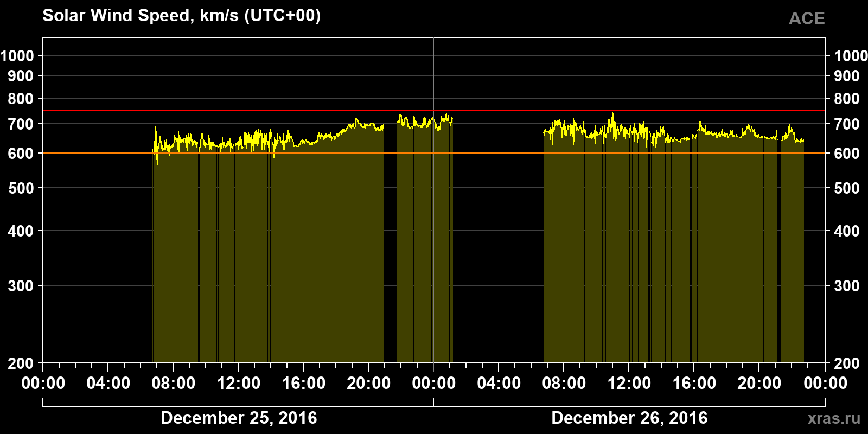This screenshot has width=868, height=434.
Task: Click the 20:00 time label under December 25
Action: click(x=369, y=384)
